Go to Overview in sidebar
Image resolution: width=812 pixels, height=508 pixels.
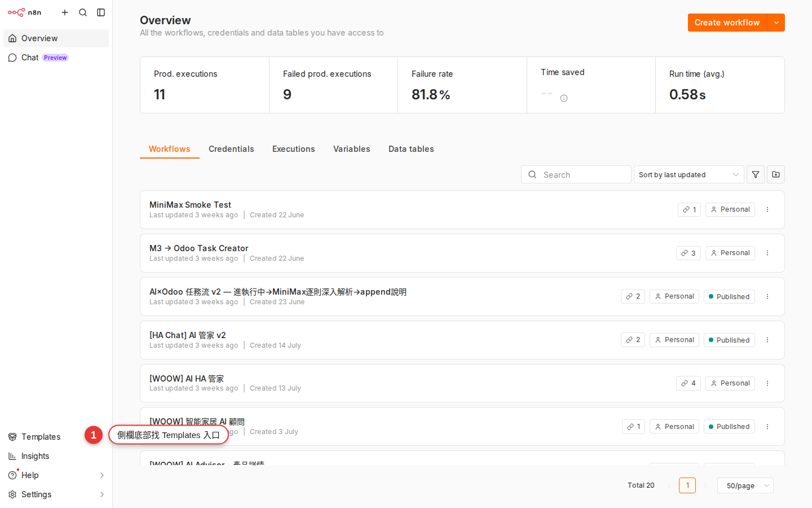point(56,38)
